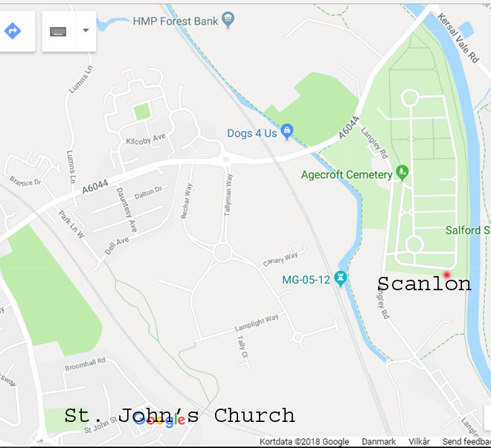The width and height of the screenshot is (491, 448).
Task: Click the Kortdata ©2018 Google attribution
Action: 304,442
